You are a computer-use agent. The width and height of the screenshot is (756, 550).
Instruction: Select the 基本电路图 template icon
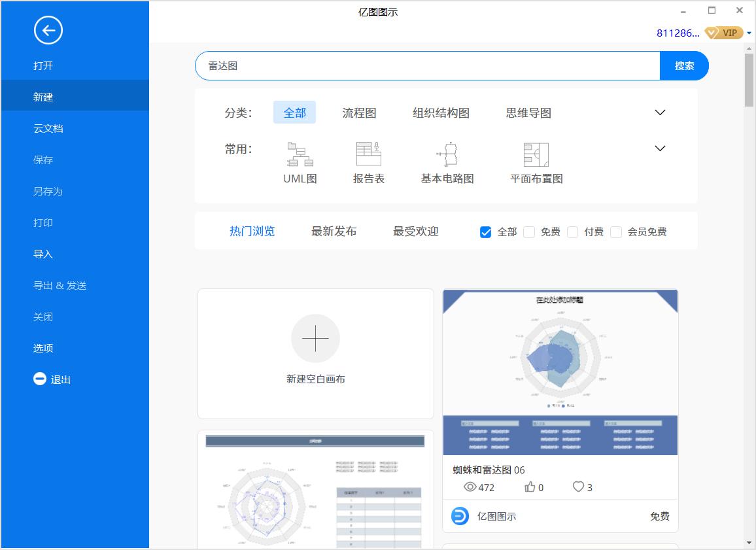(x=447, y=155)
